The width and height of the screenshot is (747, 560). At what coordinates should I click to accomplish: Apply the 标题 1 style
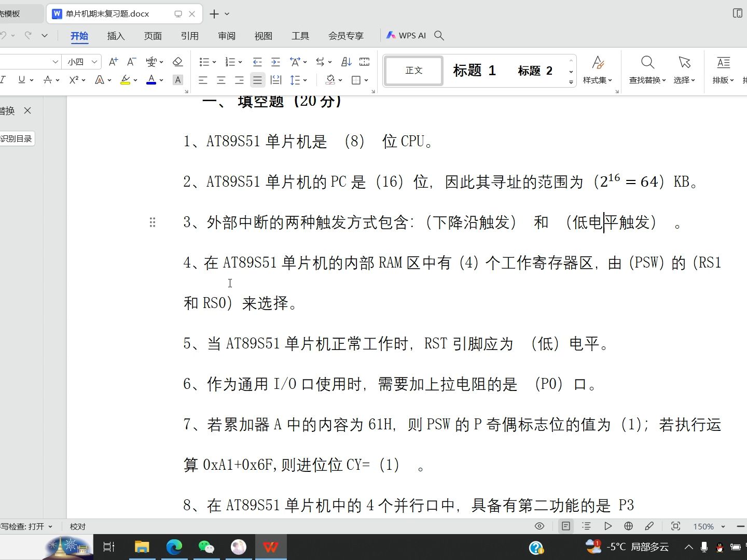474,71
